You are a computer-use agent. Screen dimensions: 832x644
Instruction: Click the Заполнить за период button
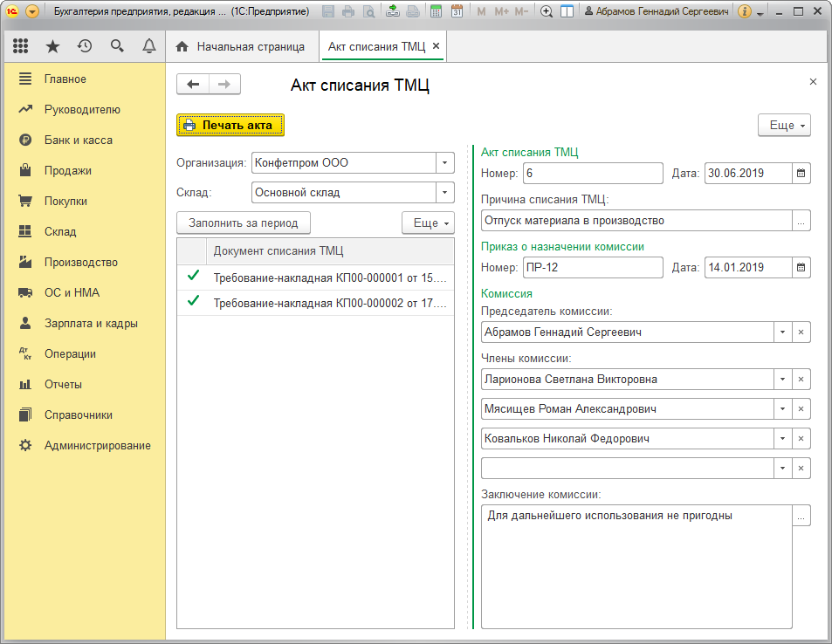point(244,223)
